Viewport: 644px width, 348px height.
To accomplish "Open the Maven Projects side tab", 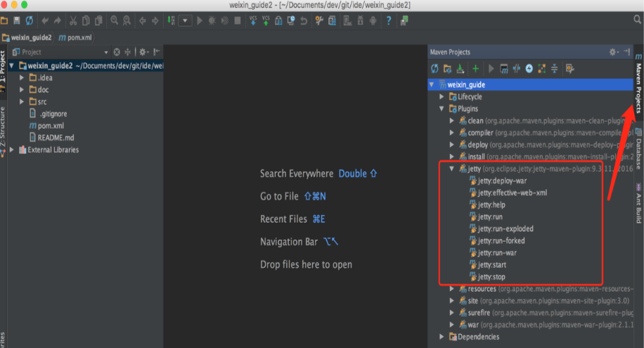I will tap(638, 85).
